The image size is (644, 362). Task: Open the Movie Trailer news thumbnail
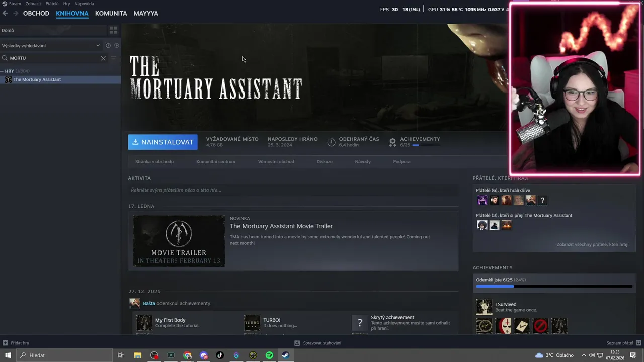179,241
